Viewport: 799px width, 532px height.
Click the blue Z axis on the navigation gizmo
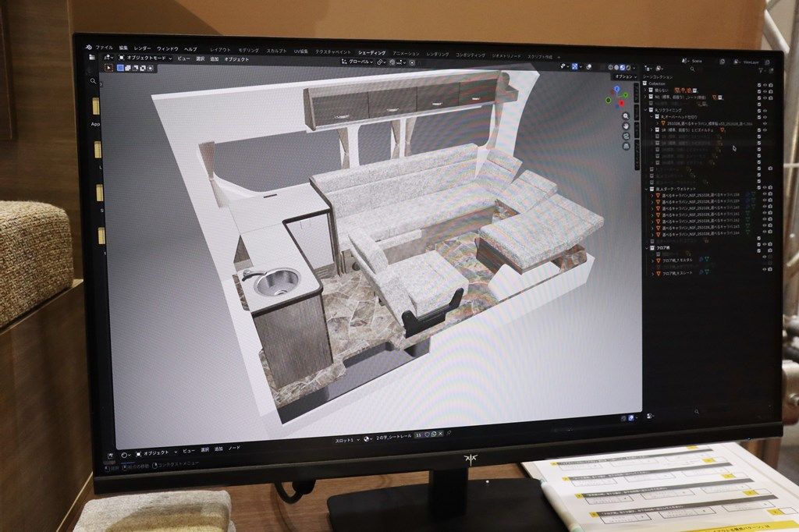(616, 88)
